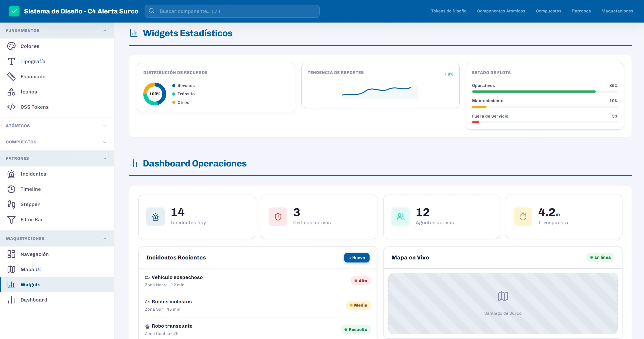Click the 100% donut chart
Screen dimensions: 644x339
coord(155,94)
